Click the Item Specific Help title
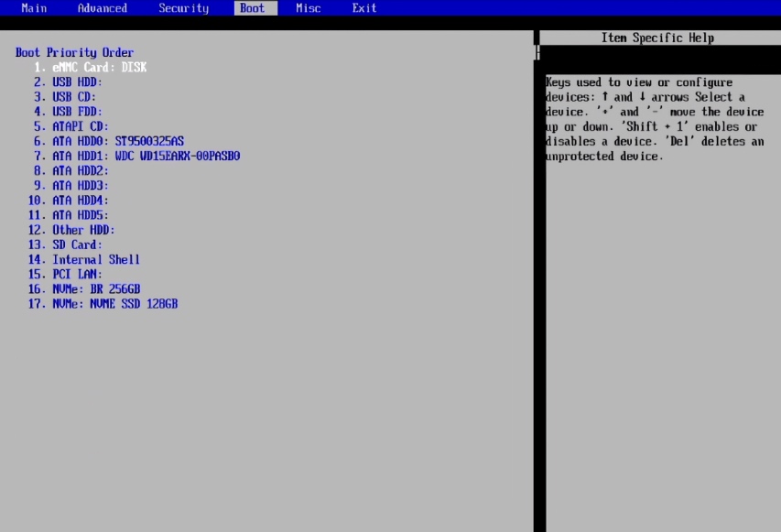781x532 pixels. point(657,38)
